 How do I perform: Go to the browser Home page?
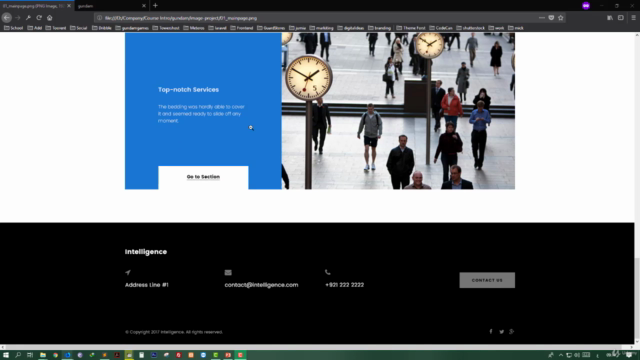50,18
